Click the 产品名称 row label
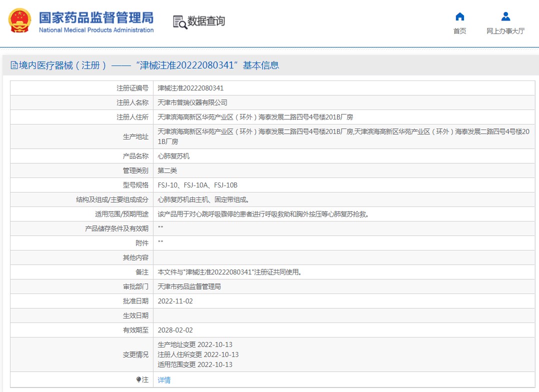This screenshot has width=539, height=392. pos(135,156)
